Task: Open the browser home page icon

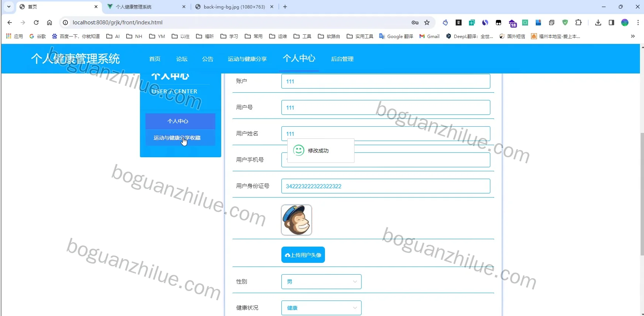Action: click(49, 23)
